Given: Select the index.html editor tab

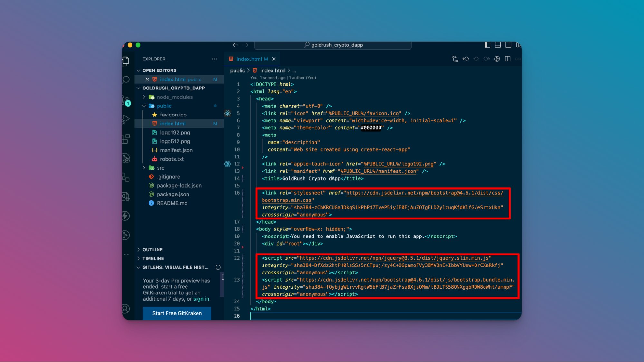Looking at the screenshot, I should tap(249, 59).
